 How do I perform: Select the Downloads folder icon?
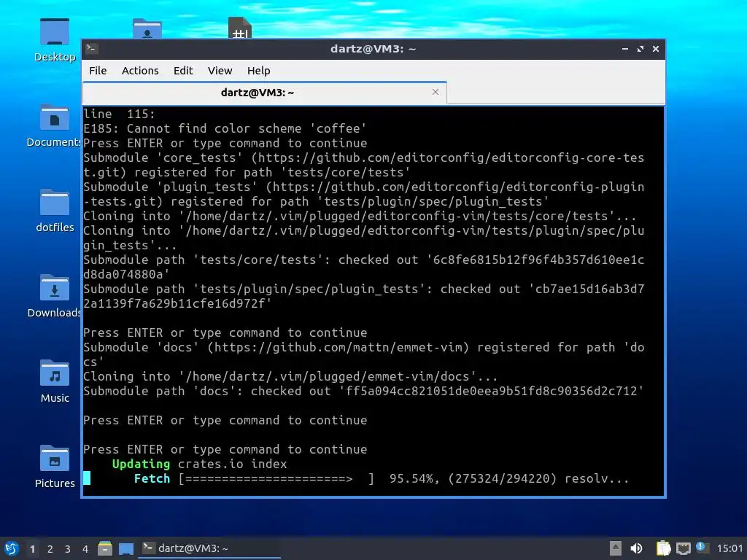pos(54,296)
